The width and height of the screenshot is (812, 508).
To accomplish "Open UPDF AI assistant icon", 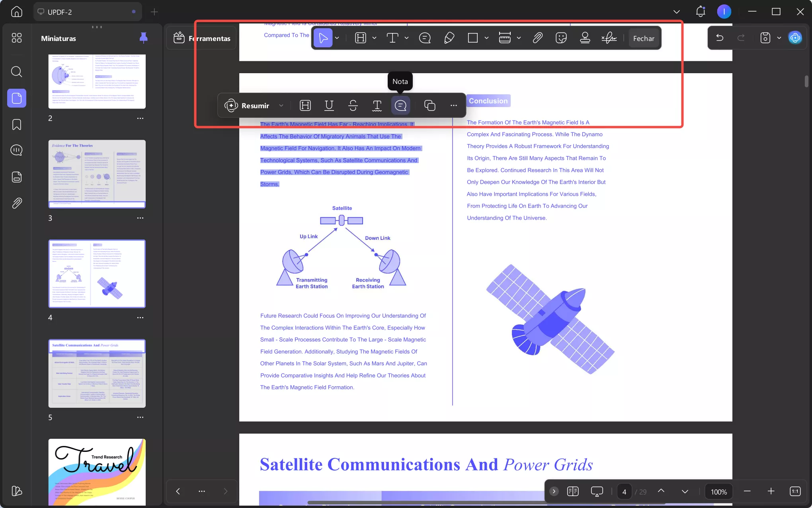I will 795,38.
